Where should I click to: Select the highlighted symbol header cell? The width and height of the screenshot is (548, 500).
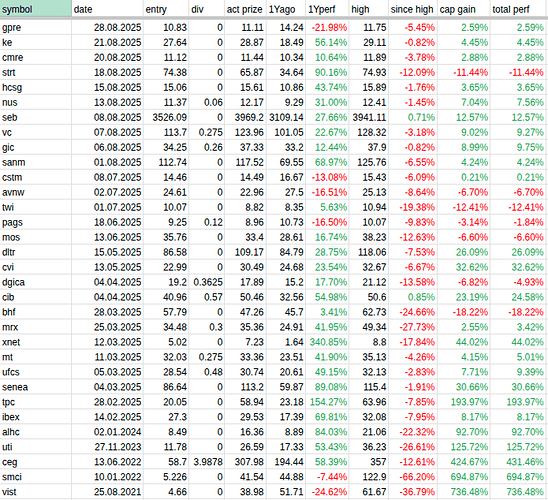point(36,9)
